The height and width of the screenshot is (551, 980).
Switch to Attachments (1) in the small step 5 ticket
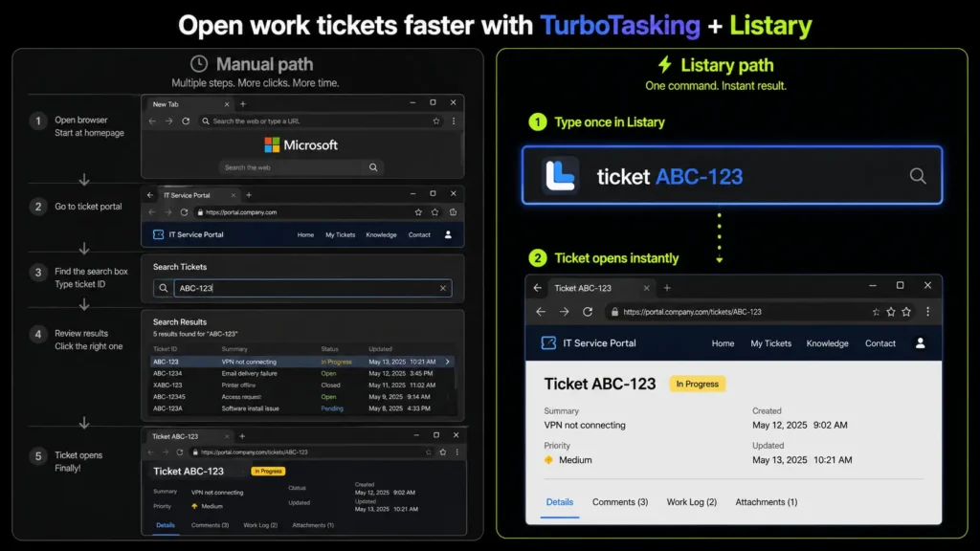[313, 525]
